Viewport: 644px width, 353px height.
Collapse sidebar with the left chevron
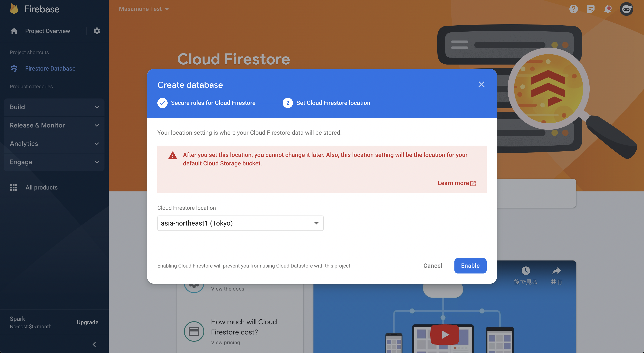pos(94,344)
